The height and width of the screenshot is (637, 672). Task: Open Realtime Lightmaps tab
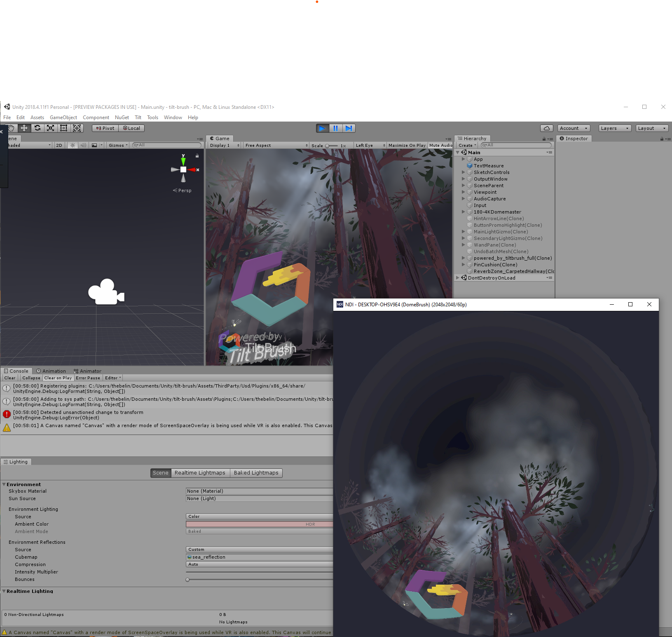tap(200, 473)
